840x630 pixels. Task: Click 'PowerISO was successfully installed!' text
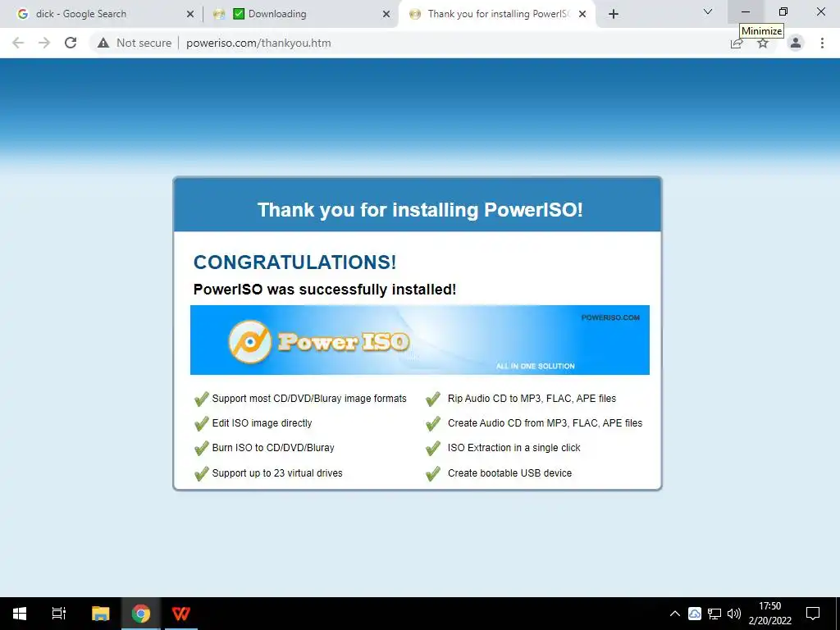click(325, 290)
